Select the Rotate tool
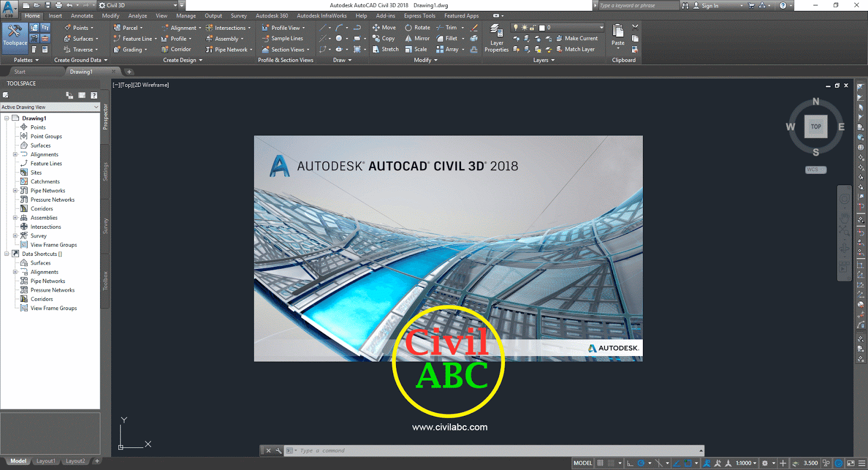868x470 pixels. (x=417, y=28)
